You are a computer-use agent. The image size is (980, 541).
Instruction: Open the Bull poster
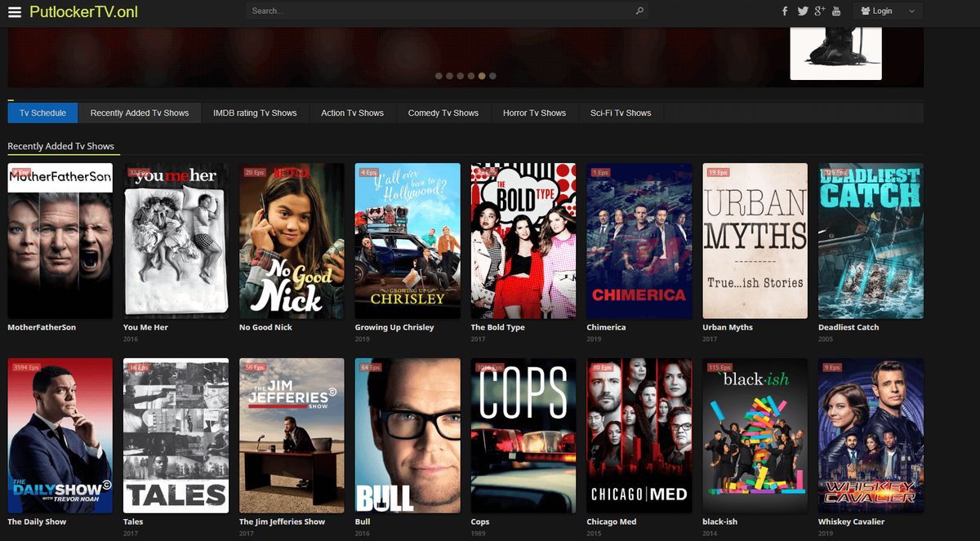(x=408, y=436)
